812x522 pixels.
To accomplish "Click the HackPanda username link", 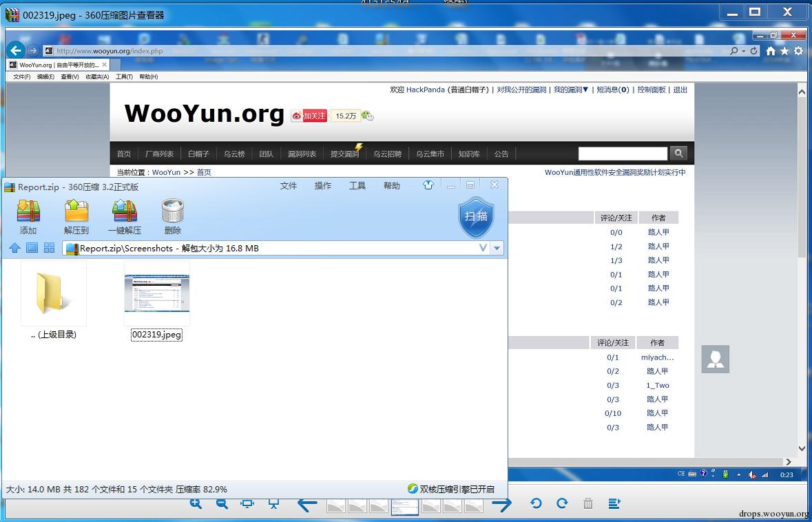I will pyautogui.click(x=425, y=90).
